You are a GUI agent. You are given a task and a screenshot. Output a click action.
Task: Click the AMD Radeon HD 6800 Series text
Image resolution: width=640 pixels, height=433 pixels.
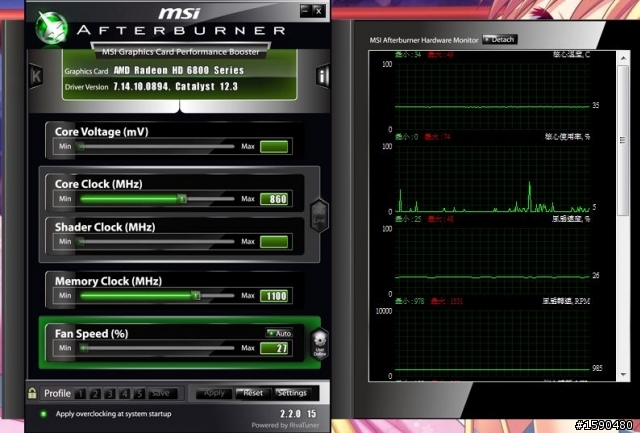pyautogui.click(x=179, y=71)
